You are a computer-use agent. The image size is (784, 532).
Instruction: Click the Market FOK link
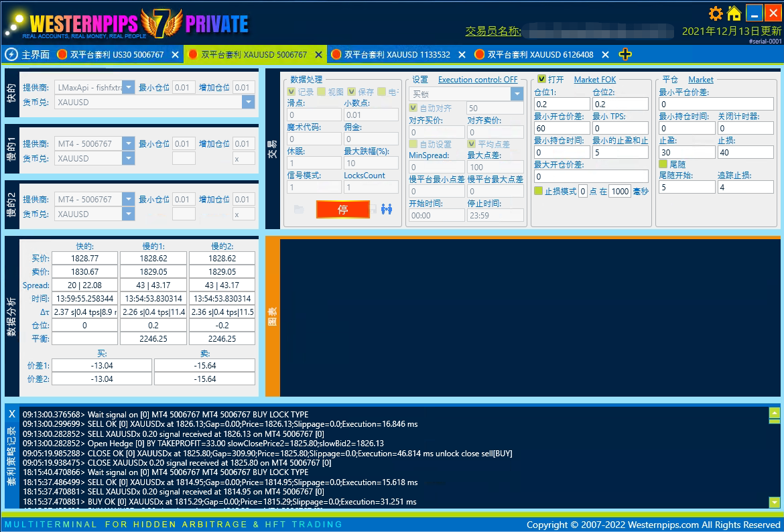coord(595,80)
